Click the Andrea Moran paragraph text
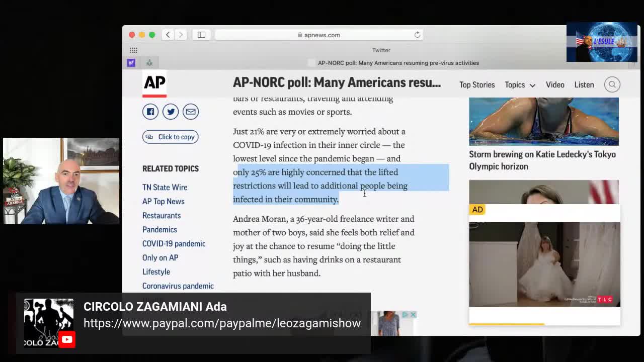Viewport: 644px width, 362px height. click(x=324, y=246)
